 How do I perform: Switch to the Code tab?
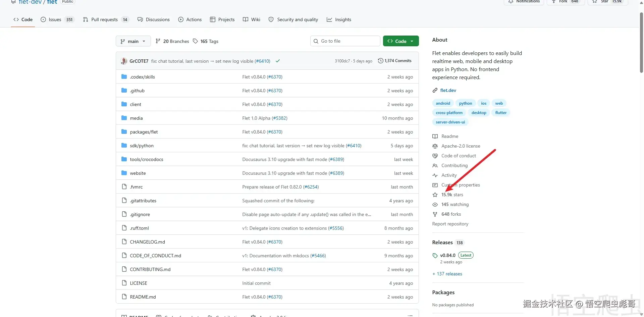click(23, 19)
